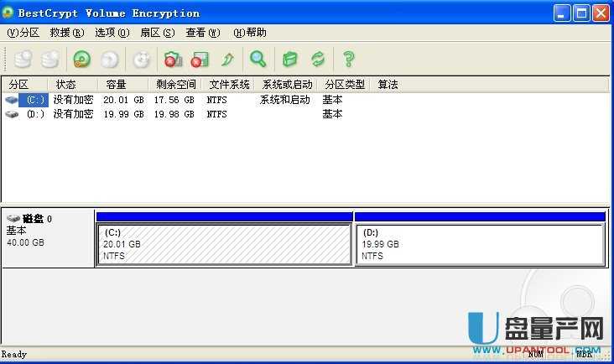This screenshot has height=364, width=614.
Task: Open the (H)帮助 menu
Action: [x=250, y=33]
